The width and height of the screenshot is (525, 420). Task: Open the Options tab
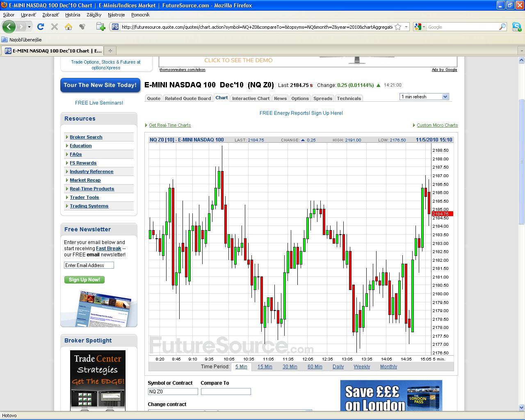click(x=300, y=98)
